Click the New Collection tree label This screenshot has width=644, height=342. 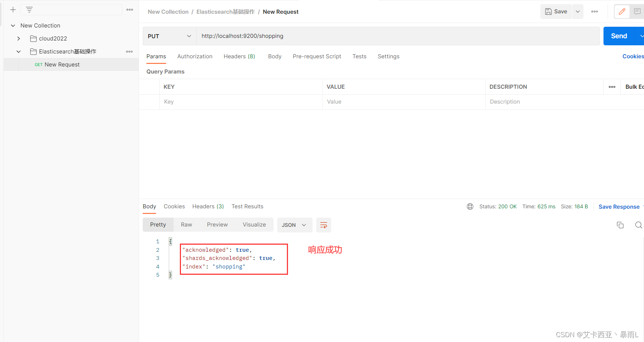tap(40, 26)
